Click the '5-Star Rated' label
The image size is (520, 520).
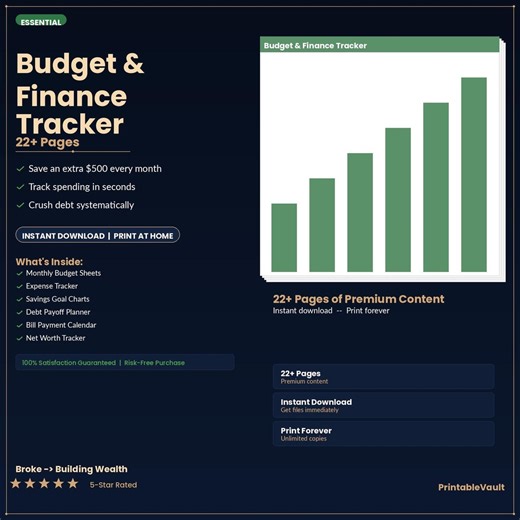click(x=113, y=485)
